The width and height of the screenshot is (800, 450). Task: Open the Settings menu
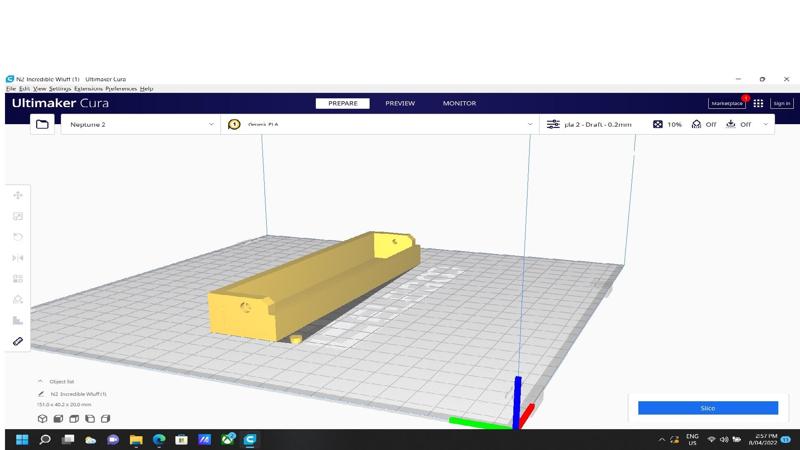[x=60, y=89]
